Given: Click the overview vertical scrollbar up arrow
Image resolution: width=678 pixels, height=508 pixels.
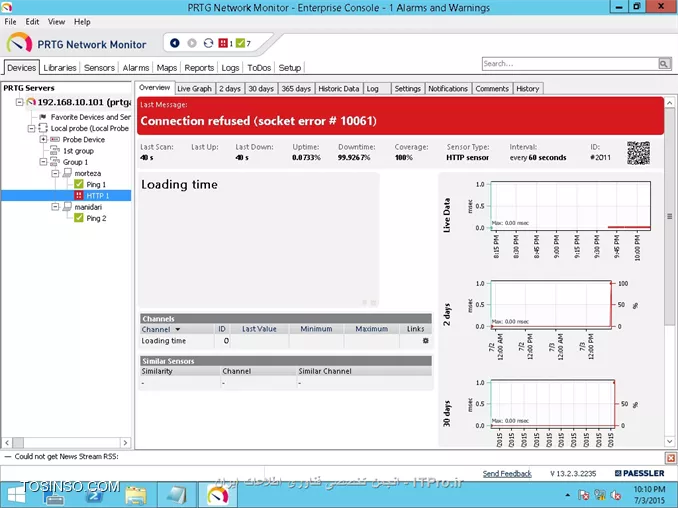Looking at the screenshot, I should pyautogui.click(x=669, y=103).
